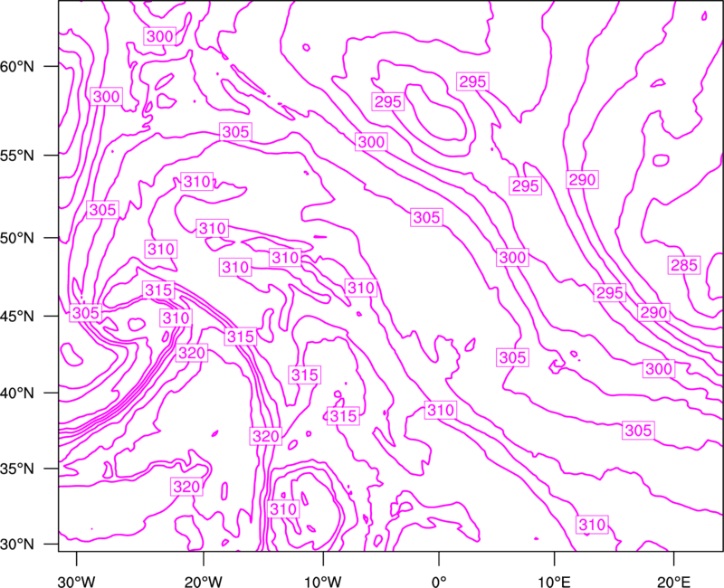Select the 50°N latitude axis label

pos(17,238)
